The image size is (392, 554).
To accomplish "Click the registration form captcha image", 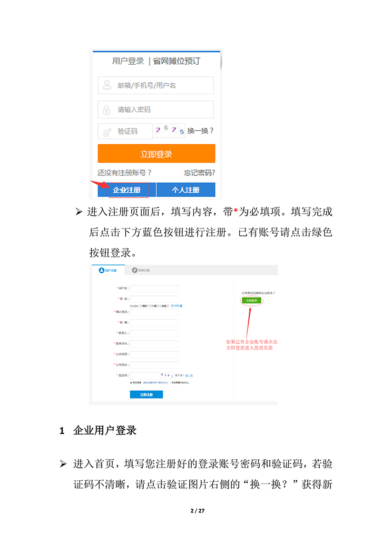I will click(167, 375).
